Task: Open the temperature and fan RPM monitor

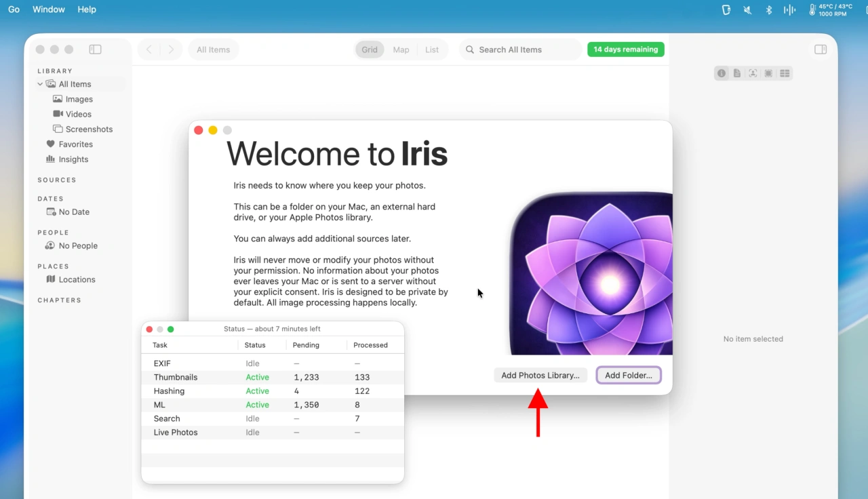Action: tap(831, 9)
